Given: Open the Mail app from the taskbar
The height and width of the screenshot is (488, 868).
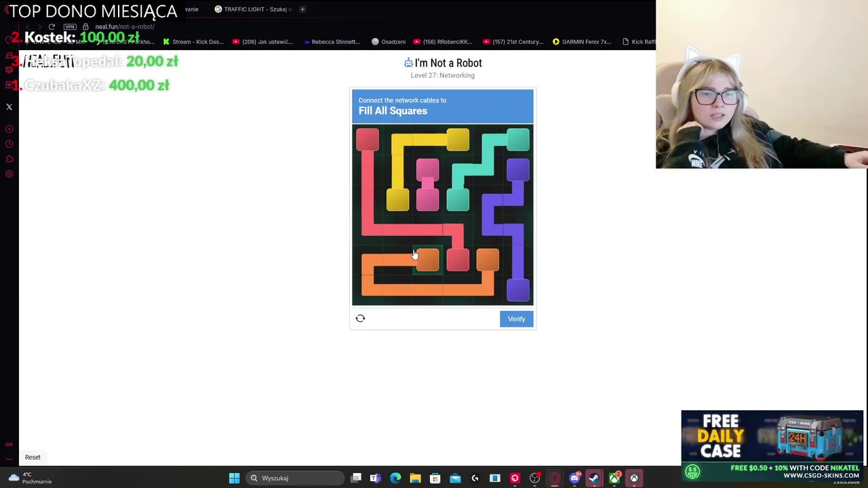Looking at the screenshot, I should pos(455,479).
